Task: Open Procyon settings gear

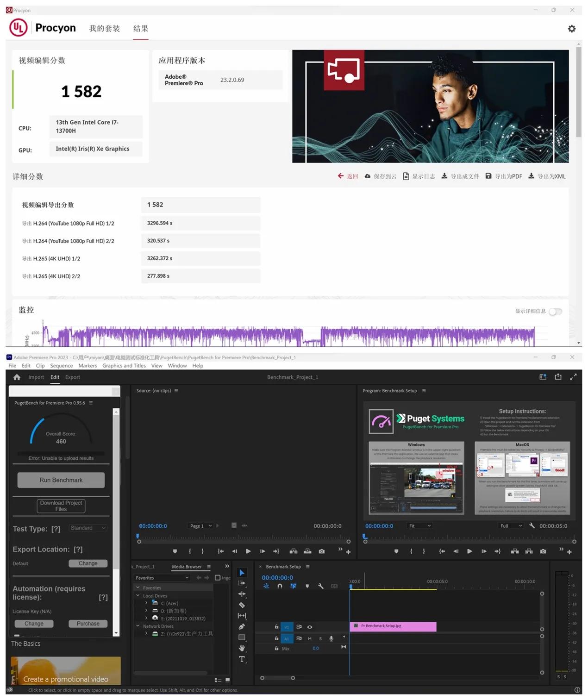Action: click(572, 29)
